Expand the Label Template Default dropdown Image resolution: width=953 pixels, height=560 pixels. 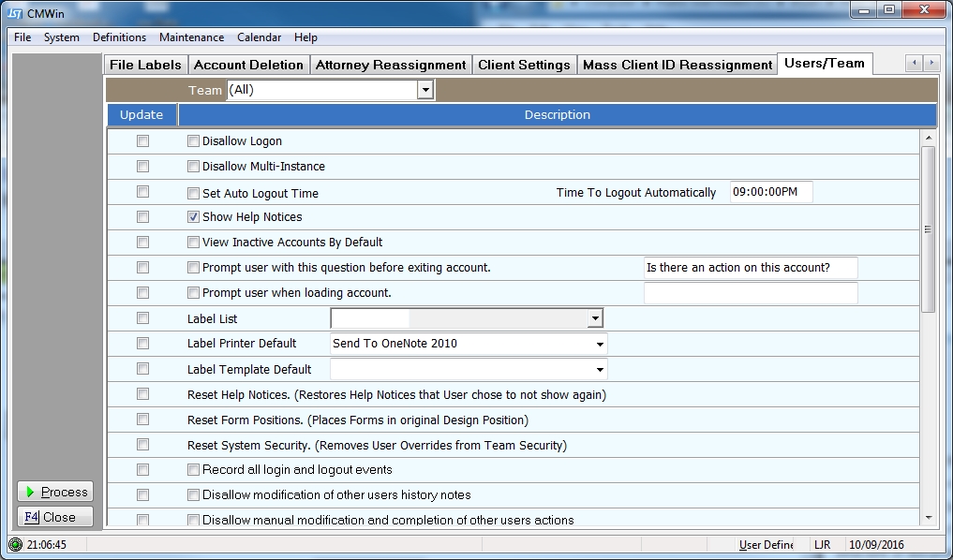pos(600,369)
